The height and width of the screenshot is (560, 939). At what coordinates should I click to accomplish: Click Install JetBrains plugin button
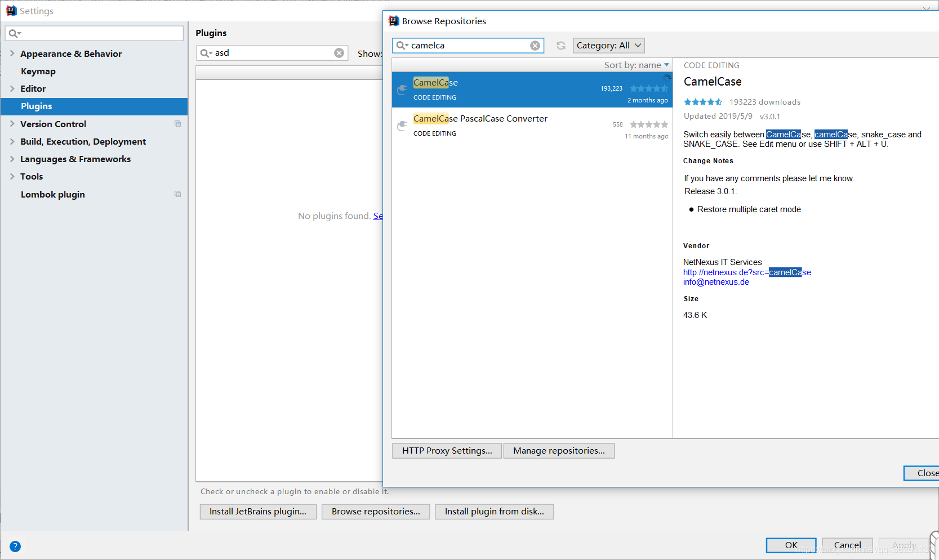click(x=258, y=512)
